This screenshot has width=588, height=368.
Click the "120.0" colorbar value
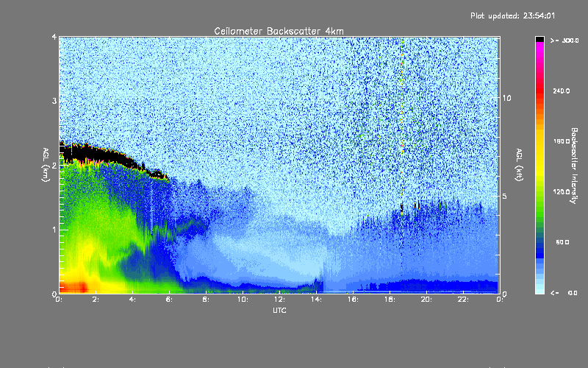(x=562, y=192)
